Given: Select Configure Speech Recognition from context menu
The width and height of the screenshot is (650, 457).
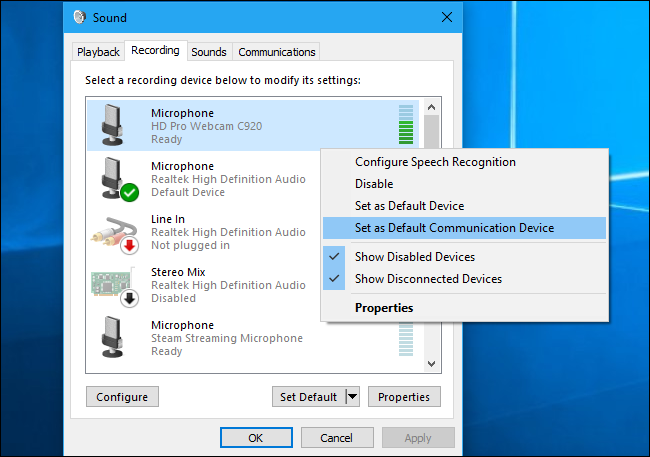Looking at the screenshot, I should pyautogui.click(x=435, y=162).
